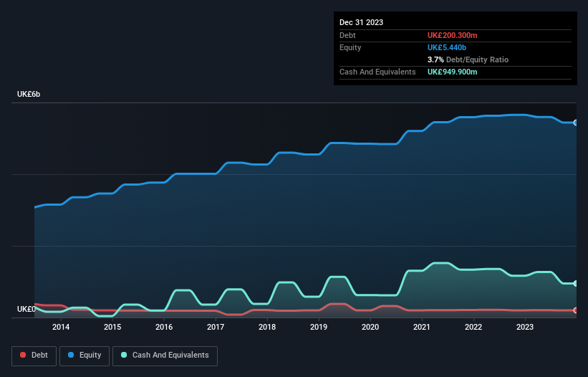
Task: Toggle the Cash And Equivalents legend button
Action: pyautogui.click(x=165, y=355)
